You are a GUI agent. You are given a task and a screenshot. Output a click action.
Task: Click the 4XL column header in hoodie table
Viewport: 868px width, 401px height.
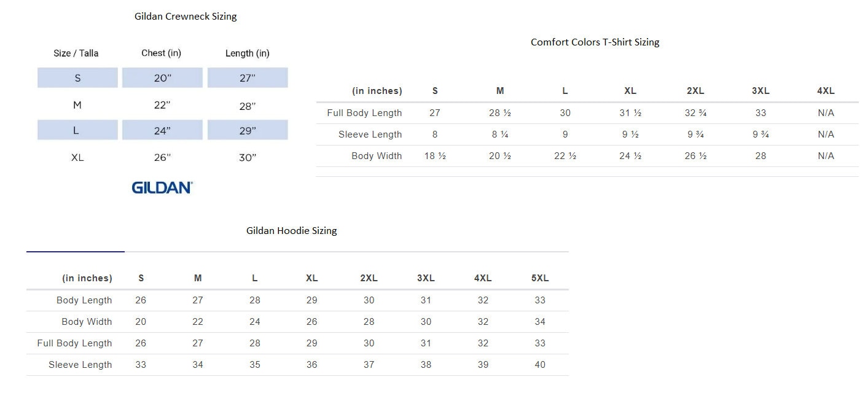(x=483, y=278)
